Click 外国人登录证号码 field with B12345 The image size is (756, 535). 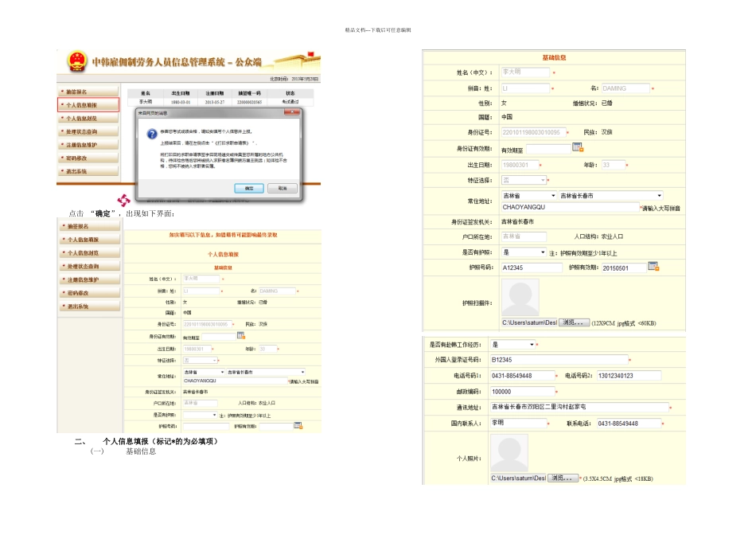click(x=559, y=360)
